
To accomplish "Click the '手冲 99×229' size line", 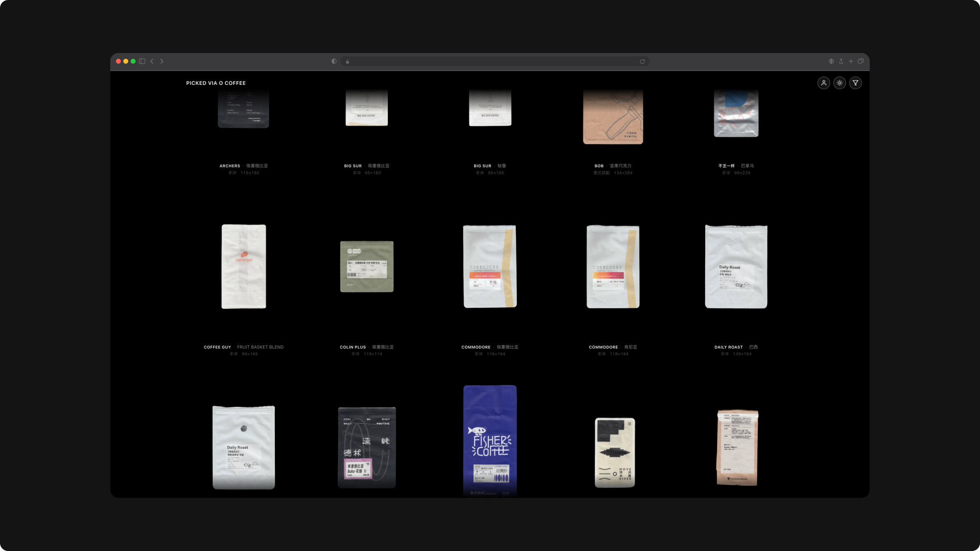I will tap(736, 173).
